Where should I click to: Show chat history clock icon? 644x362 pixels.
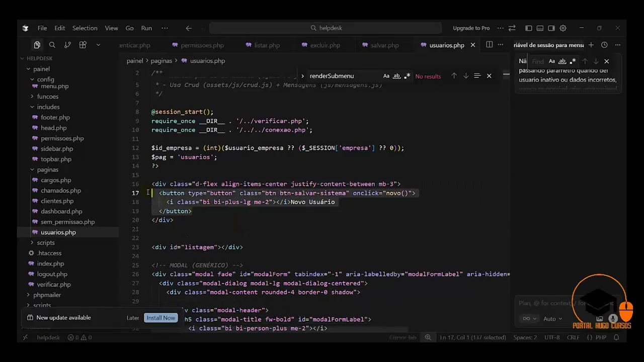(604, 45)
